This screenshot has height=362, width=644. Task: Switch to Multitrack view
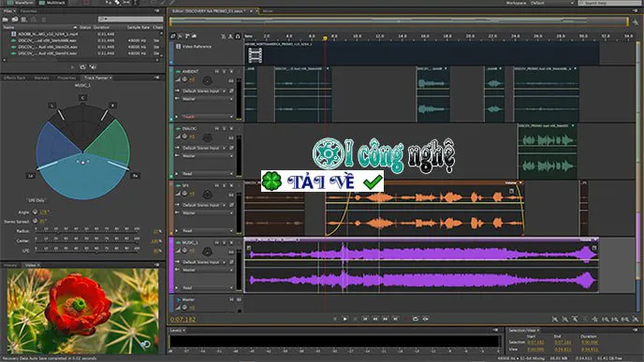click(52, 3)
